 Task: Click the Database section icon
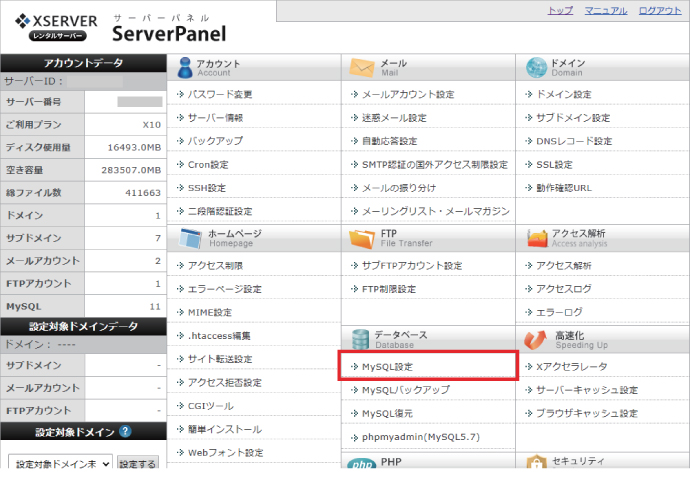pyautogui.click(x=359, y=338)
